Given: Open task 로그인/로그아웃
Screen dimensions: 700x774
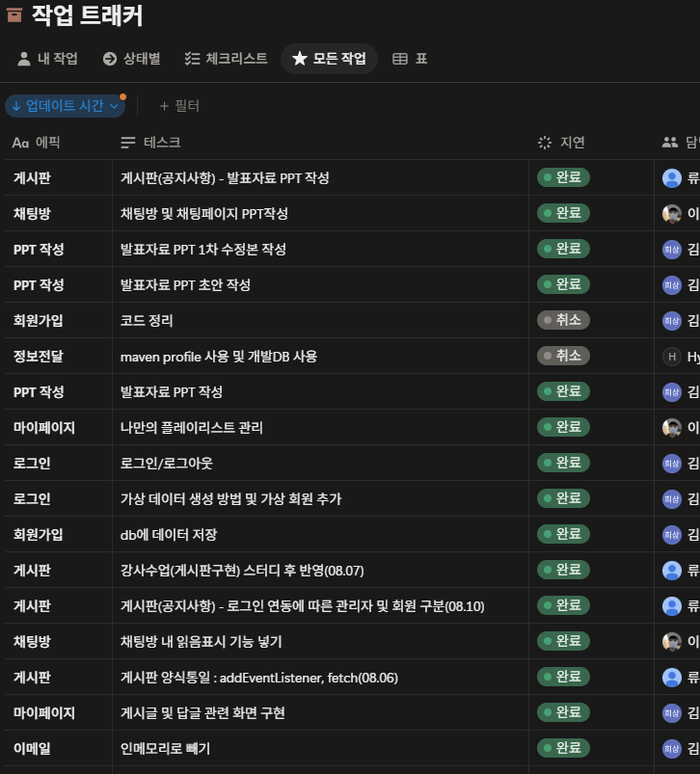Looking at the screenshot, I should (x=167, y=463).
